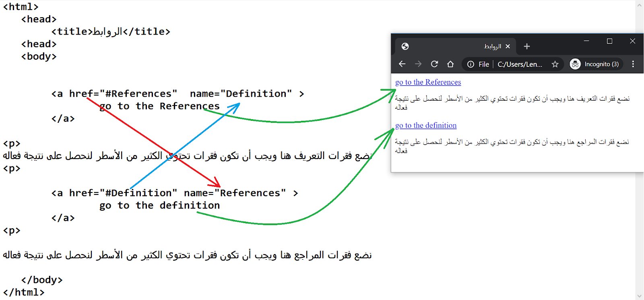Click the browser forward arrow
644x300 pixels.
[418, 64]
